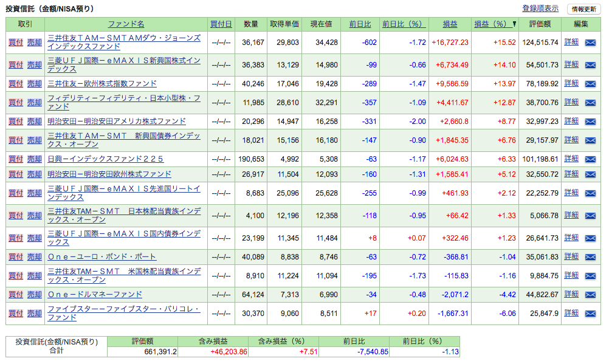The height and width of the screenshot is (364, 609).
Task: Click 売却 for 欧州株式指数ファンド row
Action: (x=35, y=83)
